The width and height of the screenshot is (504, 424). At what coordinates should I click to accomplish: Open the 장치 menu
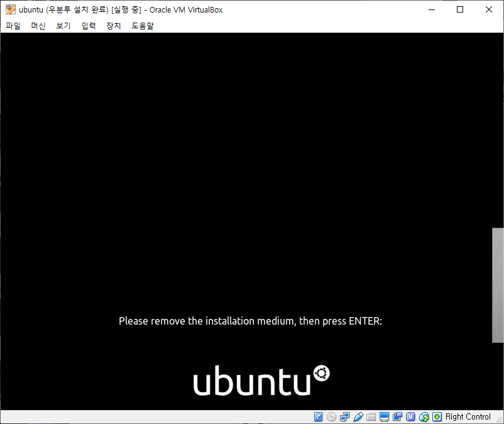click(114, 26)
